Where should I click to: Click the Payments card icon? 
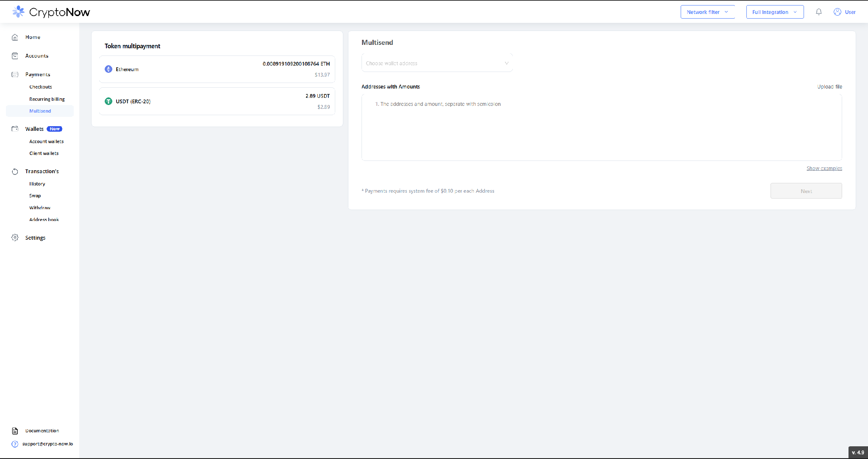click(15, 75)
